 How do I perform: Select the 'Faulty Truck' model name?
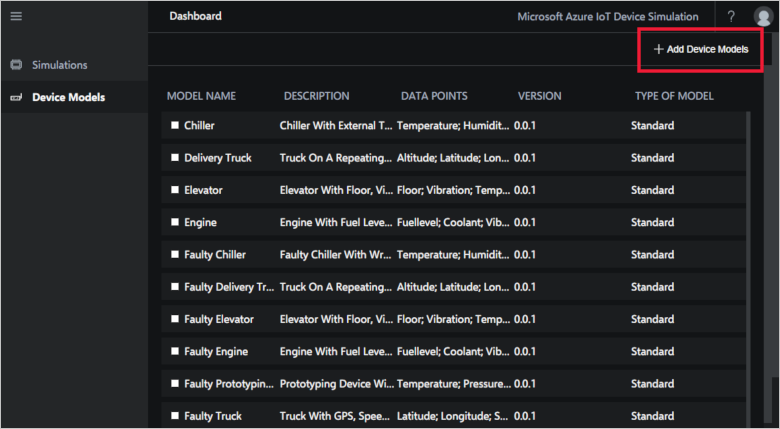(213, 416)
